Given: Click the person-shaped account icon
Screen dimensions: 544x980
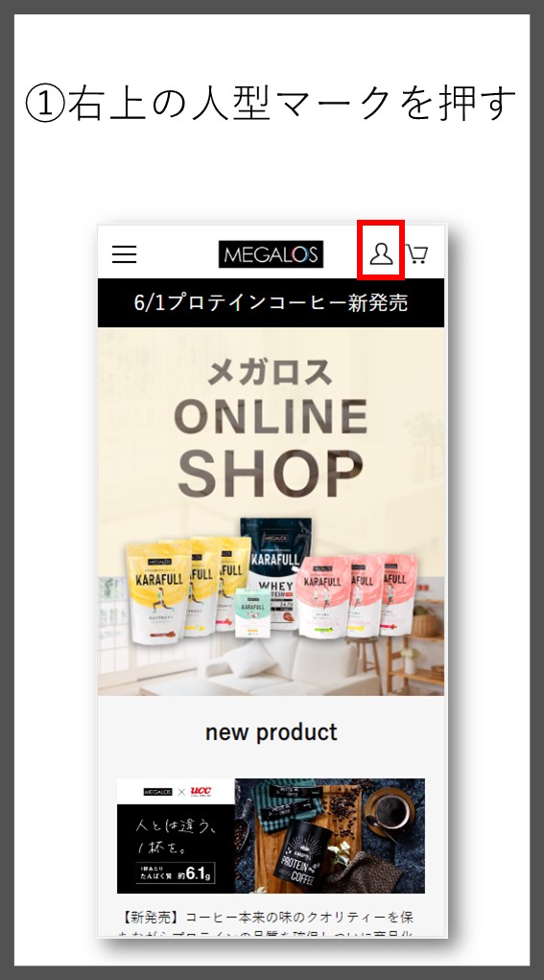Looking at the screenshot, I should [381, 253].
